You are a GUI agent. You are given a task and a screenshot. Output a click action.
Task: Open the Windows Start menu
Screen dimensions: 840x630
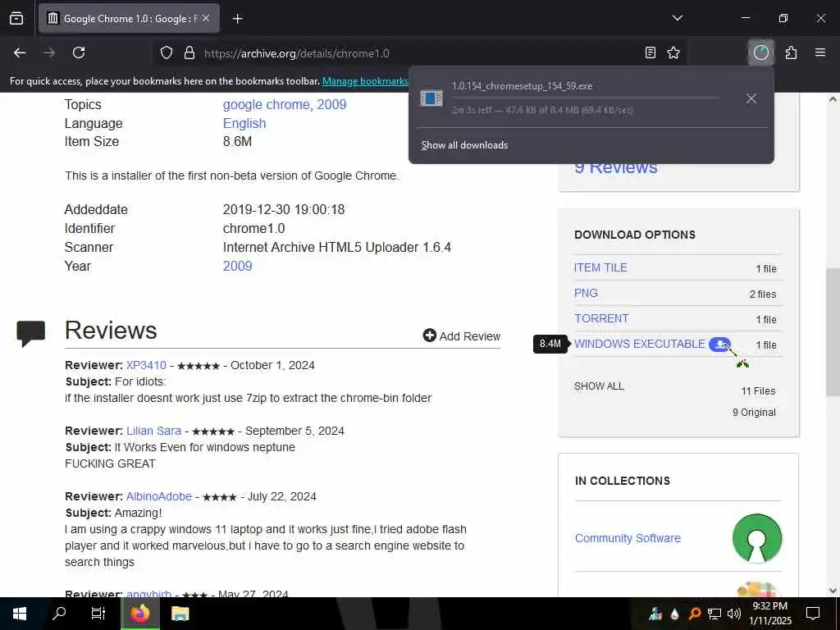coord(20,614)
